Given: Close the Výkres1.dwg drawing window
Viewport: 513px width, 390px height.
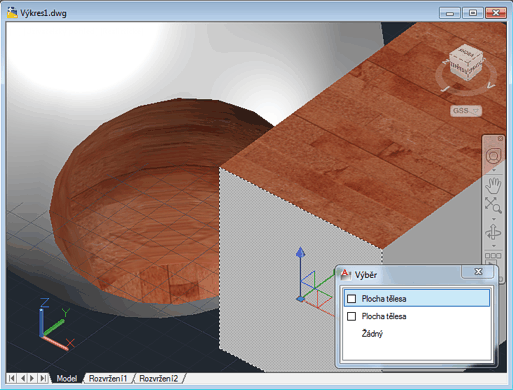Looking at the screenshot, I should click(496, 13).
